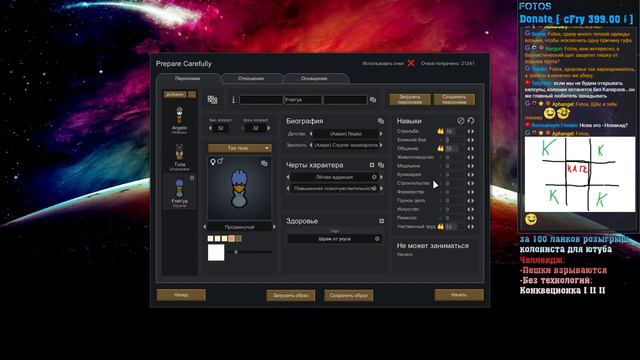The image size is (640, 360).
Task: Click the tic-tac-toe image in the stream chat
Action: [580, 174]
